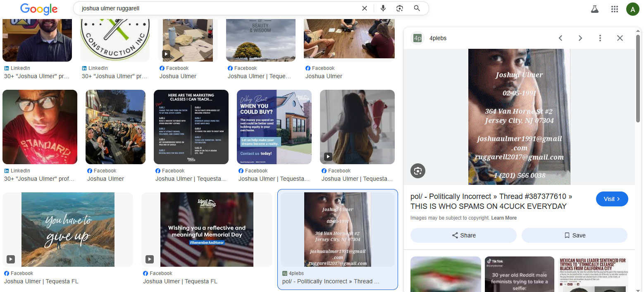Image resolution: width=644 pixels, height=292 pixels.
Task: Go to next image in preview panel
Action: [x=580, y=38]
